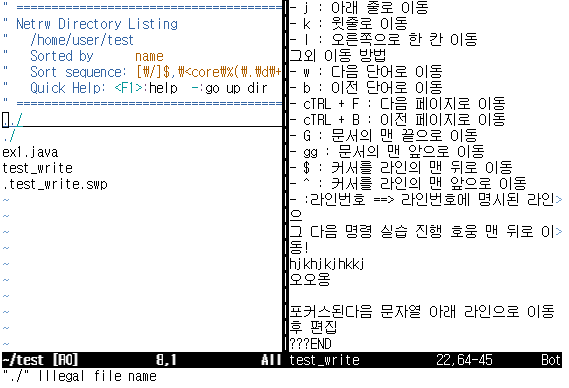Image resolution: width=569 pixels, height=388 pixels.
Task: Click the './ Illegal file name' message
Action: point(79,376)
